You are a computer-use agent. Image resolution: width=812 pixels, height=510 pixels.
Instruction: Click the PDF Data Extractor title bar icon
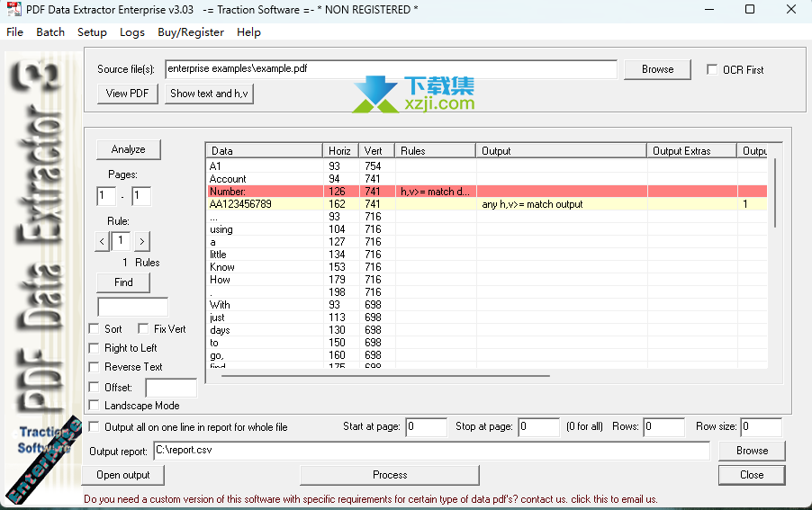coord(14,9)
